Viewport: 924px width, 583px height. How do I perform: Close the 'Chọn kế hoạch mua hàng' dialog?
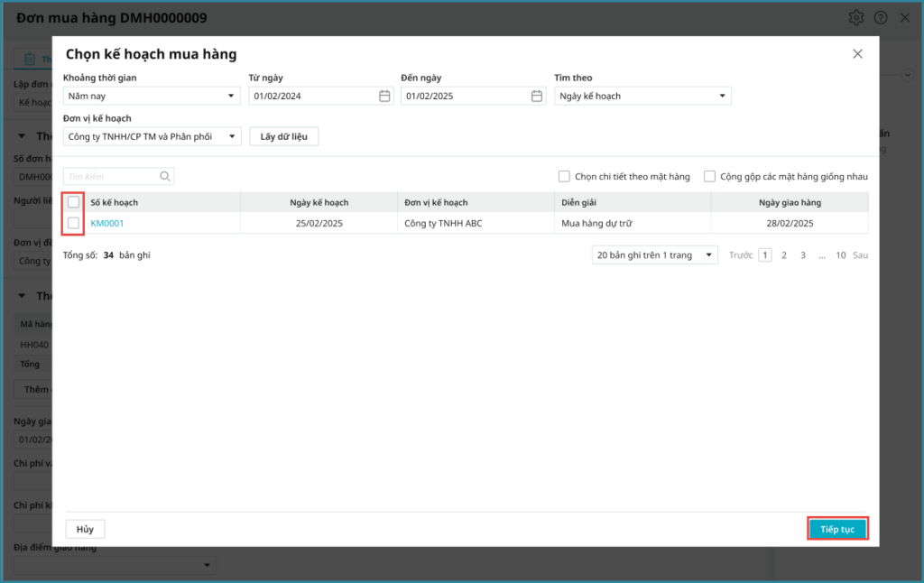(857, 54)
